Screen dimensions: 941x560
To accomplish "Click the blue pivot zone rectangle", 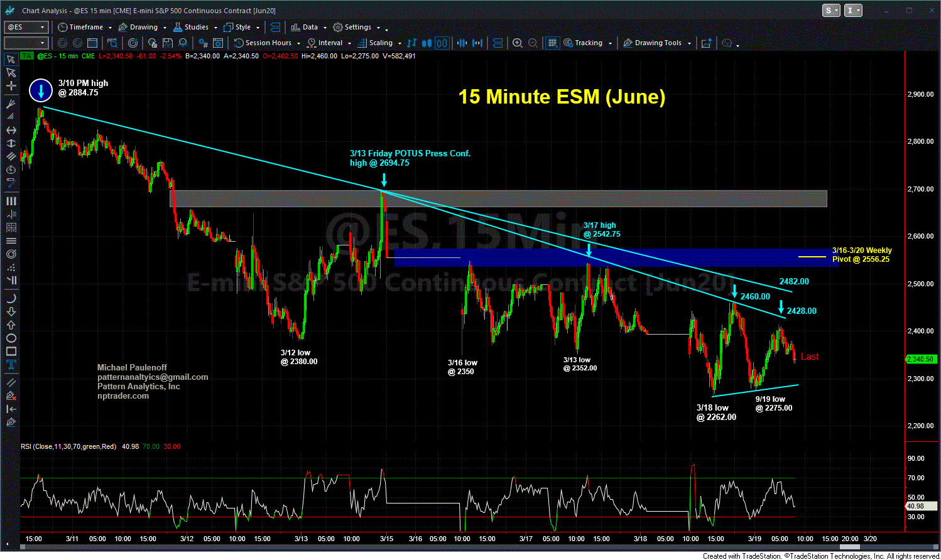I will 616,258.
